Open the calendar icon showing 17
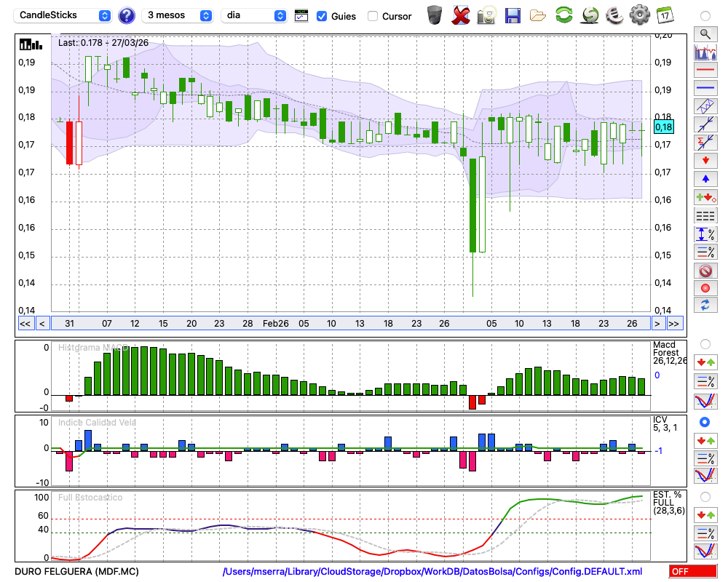The image size is (728, 582). [x=664, y=15]
